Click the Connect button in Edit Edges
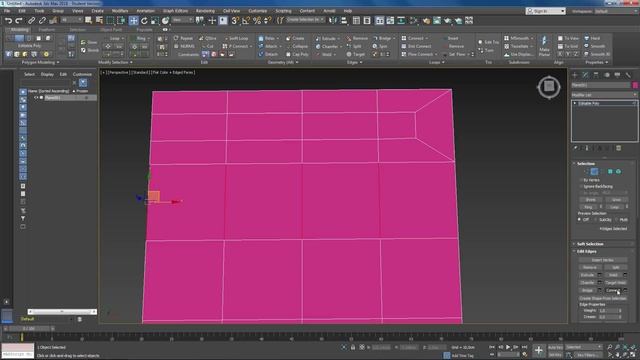 point(613,290)
